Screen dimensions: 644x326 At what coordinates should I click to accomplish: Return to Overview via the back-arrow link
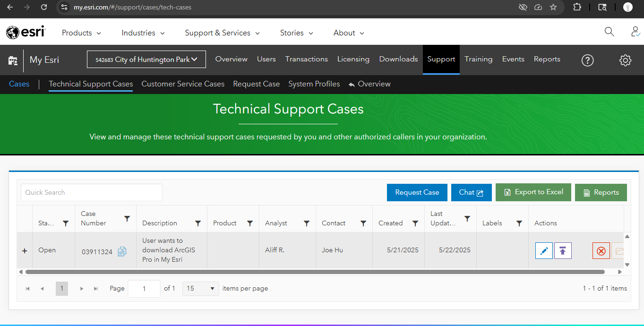click(x=369, y=84)
